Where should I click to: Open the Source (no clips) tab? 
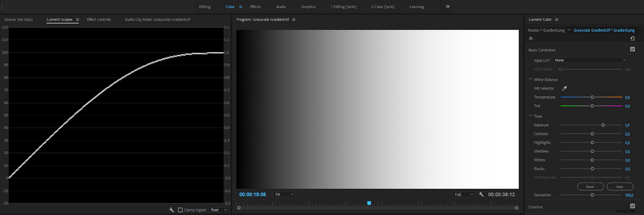(19, 20)
